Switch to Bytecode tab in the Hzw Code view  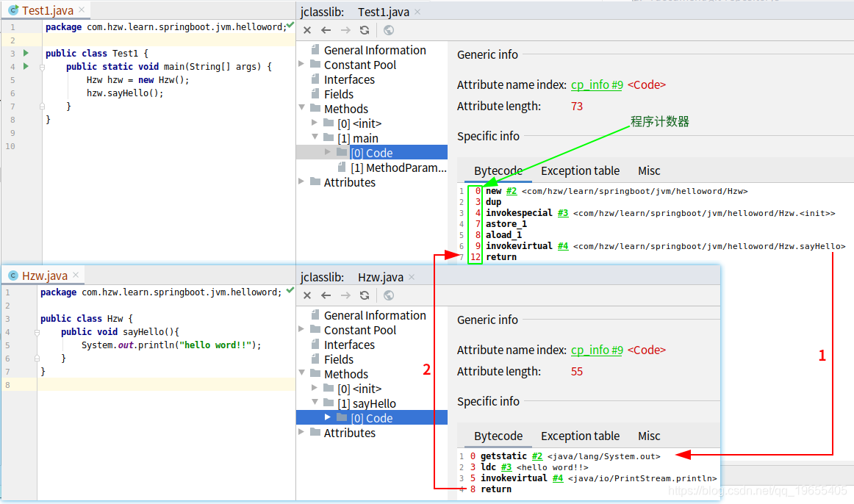498,436
